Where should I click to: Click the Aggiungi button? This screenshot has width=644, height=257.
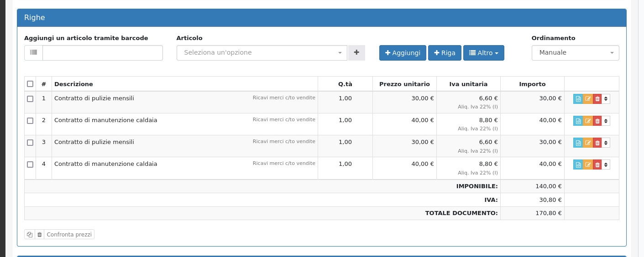coord(403,53)
